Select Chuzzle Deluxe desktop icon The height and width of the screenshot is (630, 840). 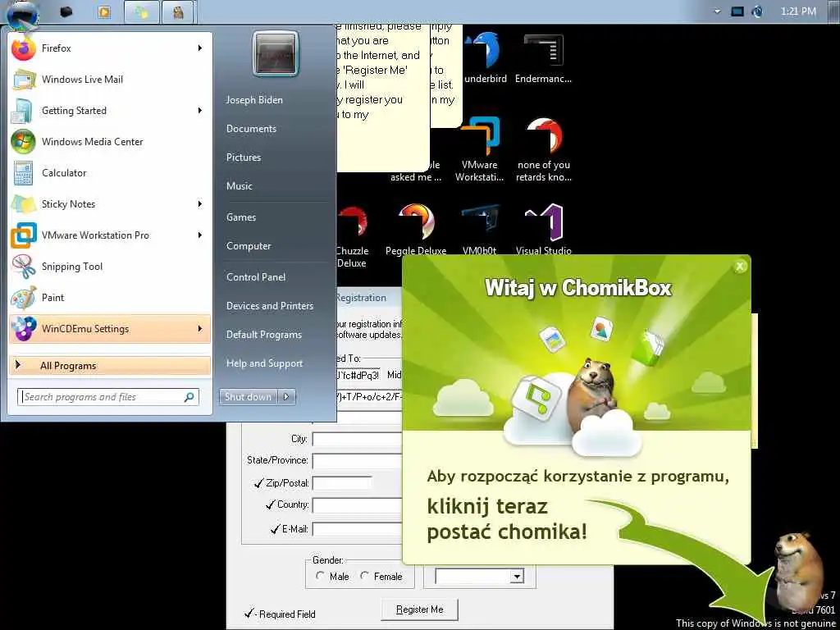pos(352,236)
